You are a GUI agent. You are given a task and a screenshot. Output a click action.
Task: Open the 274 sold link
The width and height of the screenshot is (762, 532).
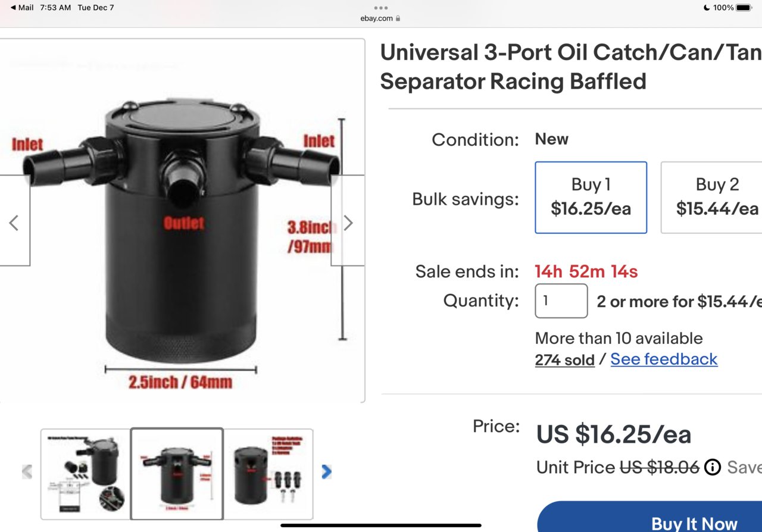(x=565, y=359)
